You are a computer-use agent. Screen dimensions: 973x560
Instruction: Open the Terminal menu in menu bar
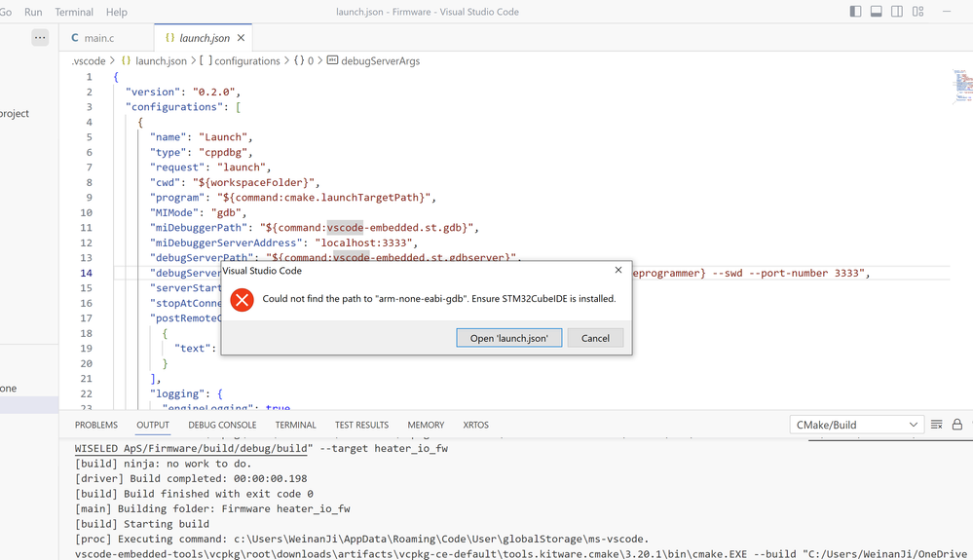tap(74, 12)
